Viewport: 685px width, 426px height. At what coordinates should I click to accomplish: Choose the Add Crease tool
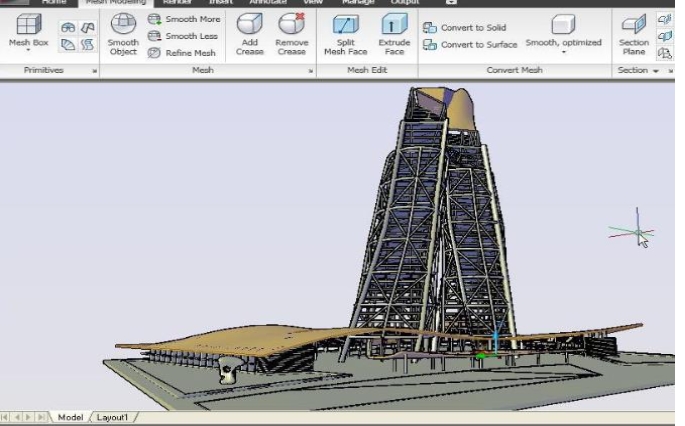click(x=250, y=34)
